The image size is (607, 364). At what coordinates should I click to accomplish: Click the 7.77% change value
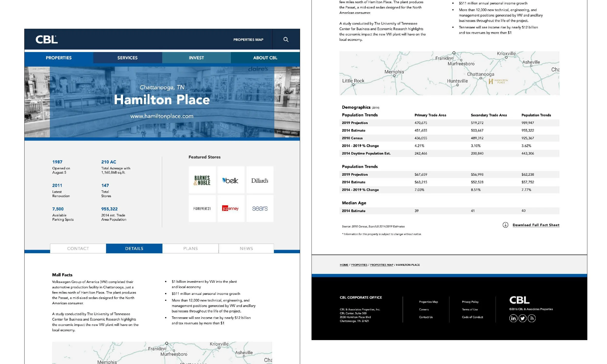(x=526, y=190)
